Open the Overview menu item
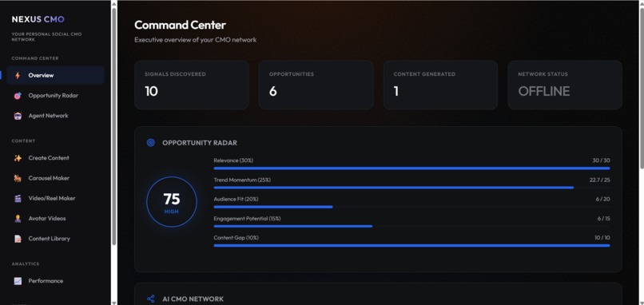The height and width of the screenshot is (305, 644). coord(55,76)
